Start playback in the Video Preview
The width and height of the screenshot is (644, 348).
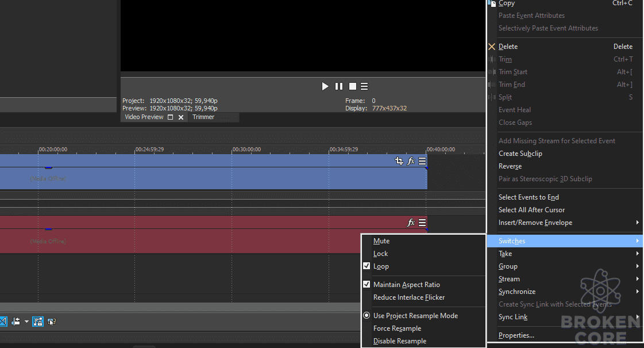coord(325,86)
